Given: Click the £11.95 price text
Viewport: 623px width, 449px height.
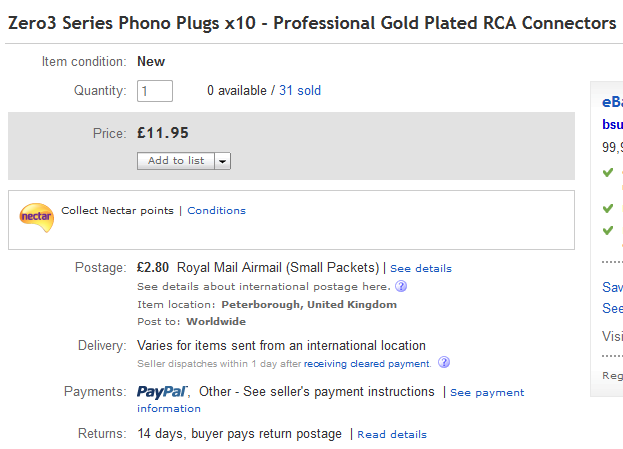Looking at the screenshot, I should tap(163, 133).
